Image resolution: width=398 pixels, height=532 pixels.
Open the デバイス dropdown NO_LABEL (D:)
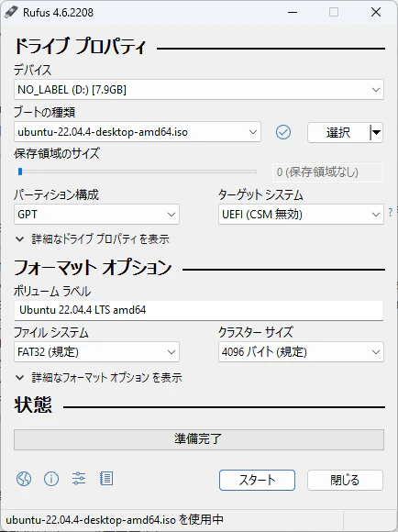coord(199,90)
